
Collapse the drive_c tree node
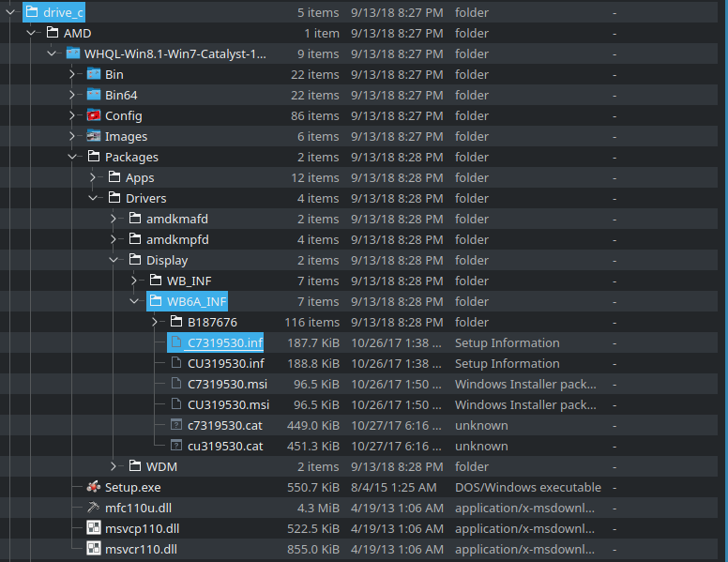(10, 12)
